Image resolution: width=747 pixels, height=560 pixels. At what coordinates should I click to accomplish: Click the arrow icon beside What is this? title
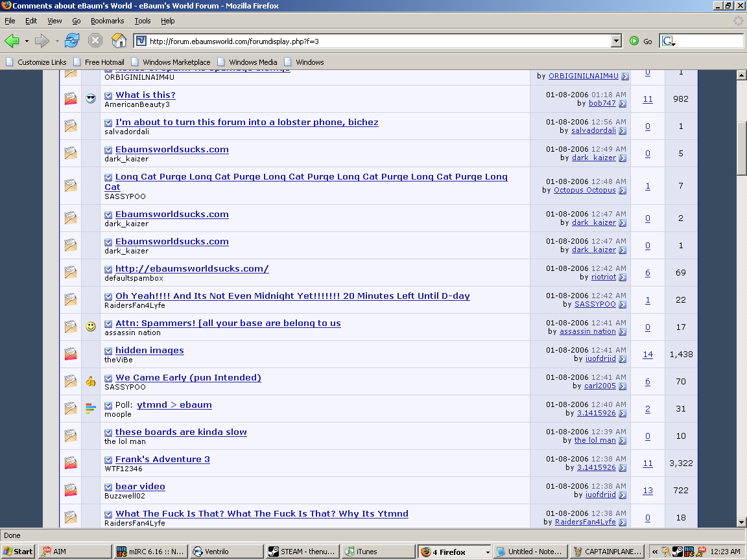(x=108, y=95)
